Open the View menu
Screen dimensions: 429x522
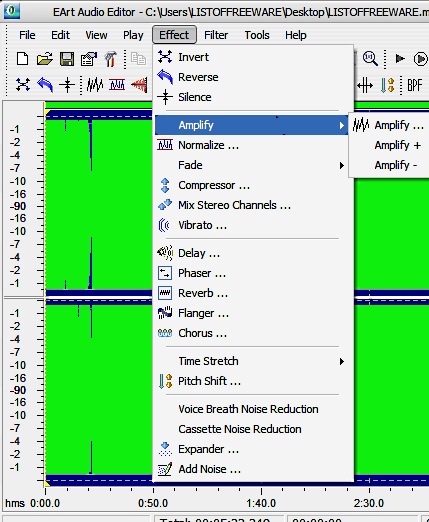pyautogui.click(x=96, y=35)
